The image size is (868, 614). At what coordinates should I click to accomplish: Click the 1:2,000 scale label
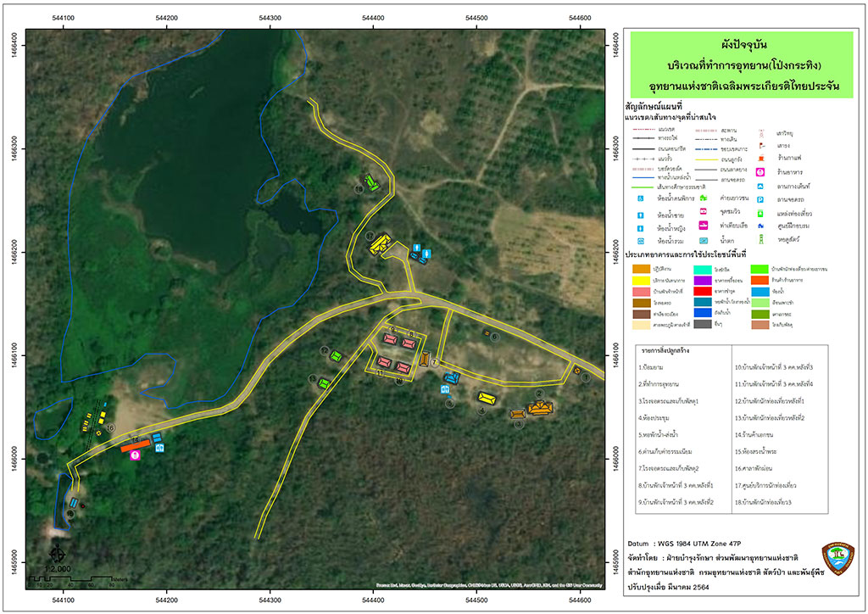(x=58, y=568)
